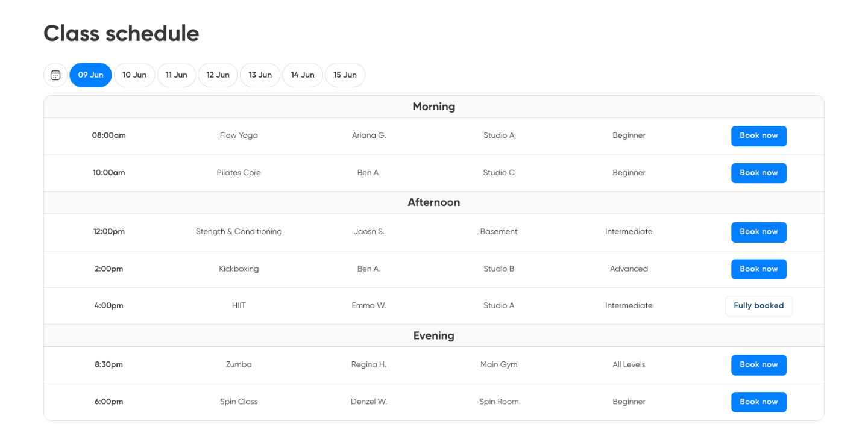Click the Evening section header
Screen dimensions: 868x445
[x=433, y=336]
